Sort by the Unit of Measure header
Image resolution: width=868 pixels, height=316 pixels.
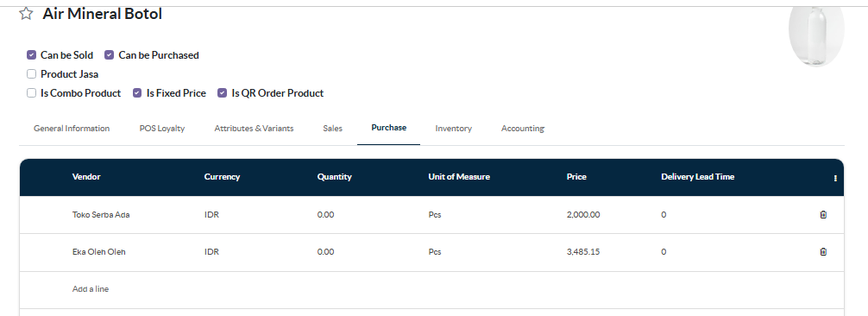pyautogui.click(x=459, y=177)
